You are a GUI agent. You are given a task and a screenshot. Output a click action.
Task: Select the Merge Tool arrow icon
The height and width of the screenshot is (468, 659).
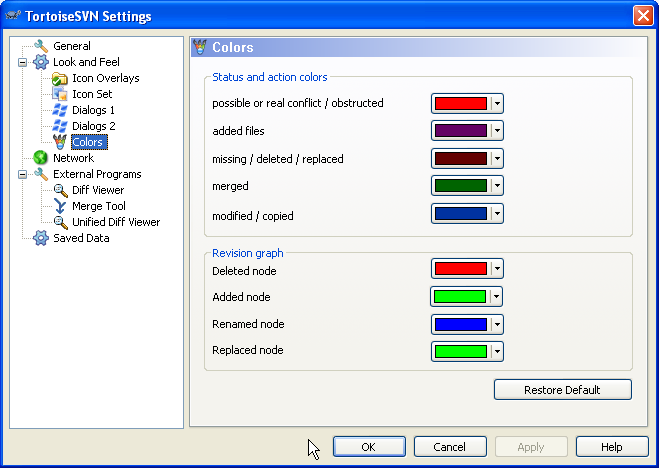[x=60, y=206]
